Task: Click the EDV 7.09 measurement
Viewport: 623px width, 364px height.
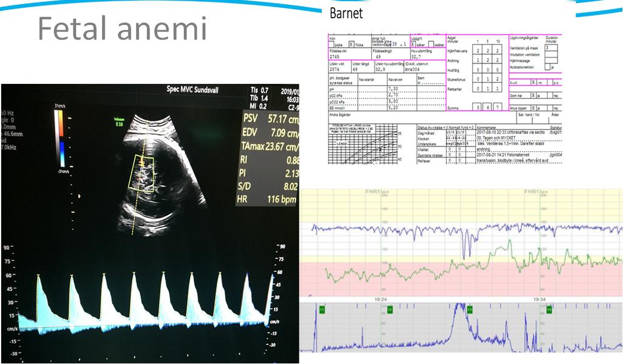Action: (271, 132)
